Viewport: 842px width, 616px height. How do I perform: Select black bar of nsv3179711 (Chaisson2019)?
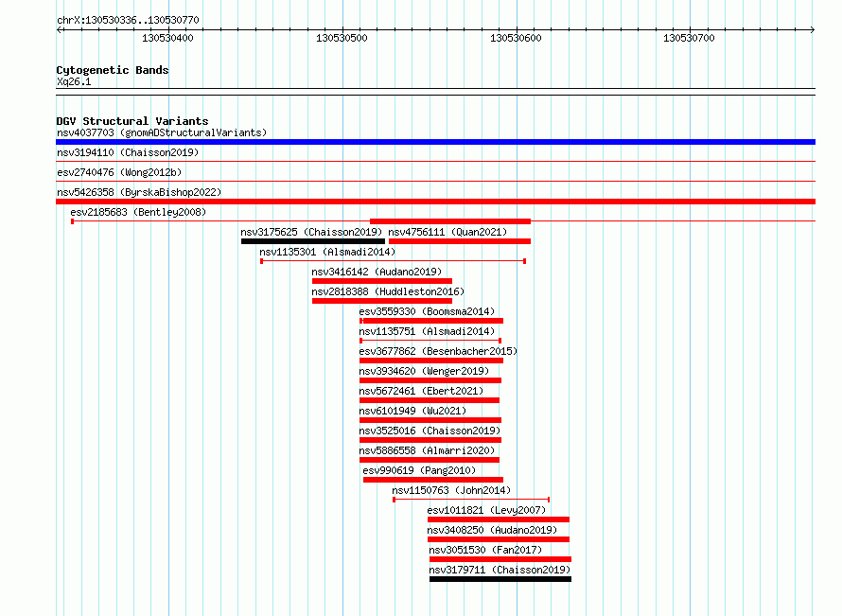tap(500, 579)
